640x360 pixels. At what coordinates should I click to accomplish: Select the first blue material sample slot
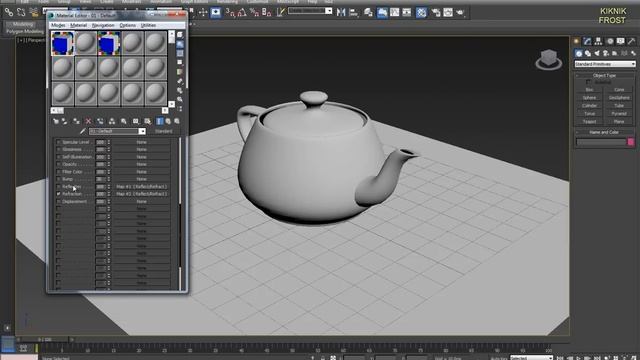click(x=62, y=43)
